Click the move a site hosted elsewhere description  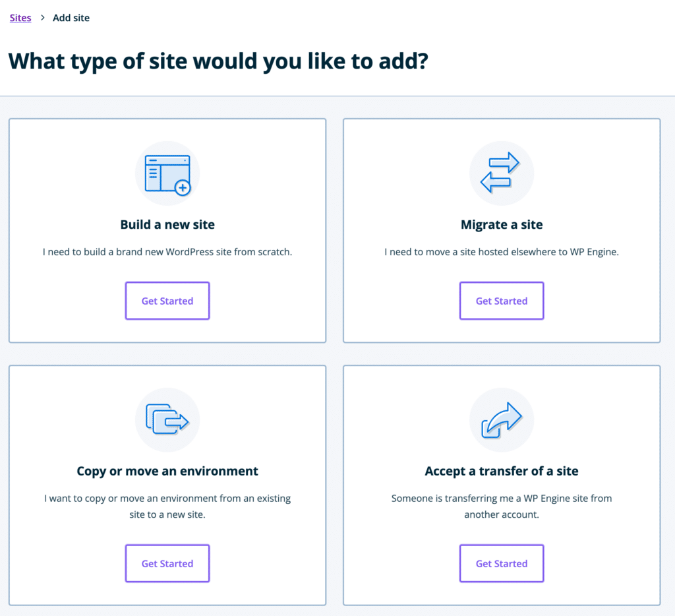pos(502,252)
